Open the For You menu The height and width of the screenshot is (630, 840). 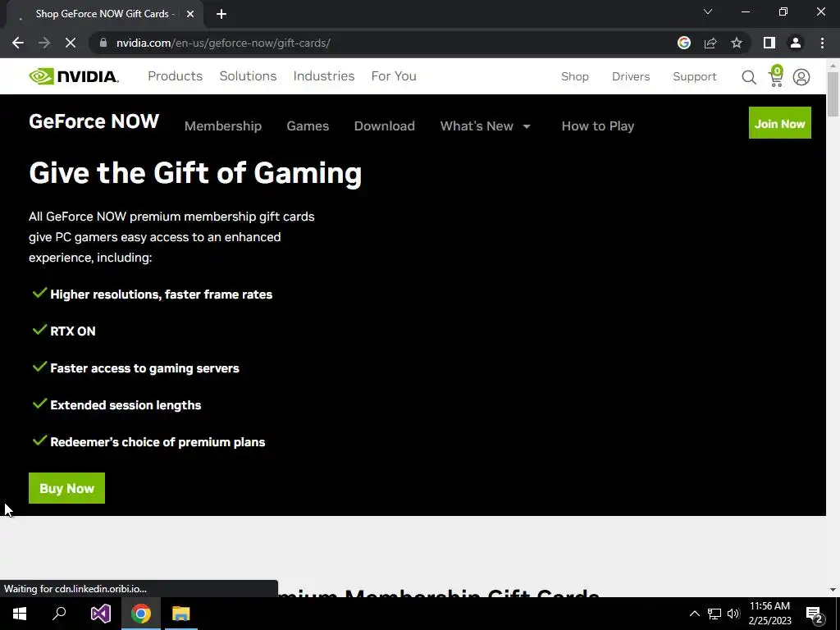click(x=394, y=76)
